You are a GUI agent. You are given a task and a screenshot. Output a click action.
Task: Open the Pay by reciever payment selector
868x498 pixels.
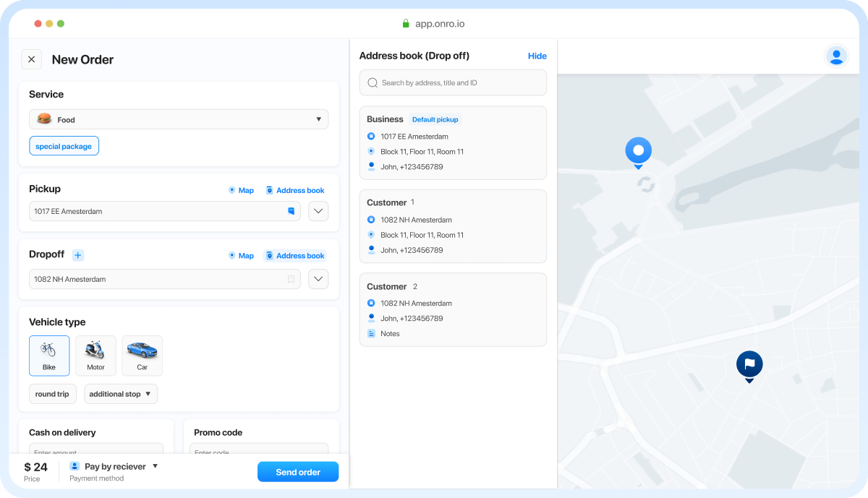click(x=114, y=466)
